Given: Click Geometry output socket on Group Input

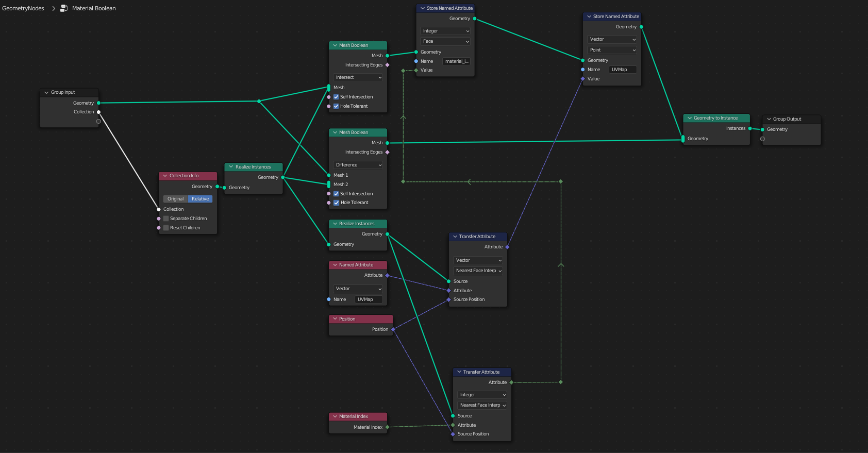Looking at the screenshot, I should 98,103.
